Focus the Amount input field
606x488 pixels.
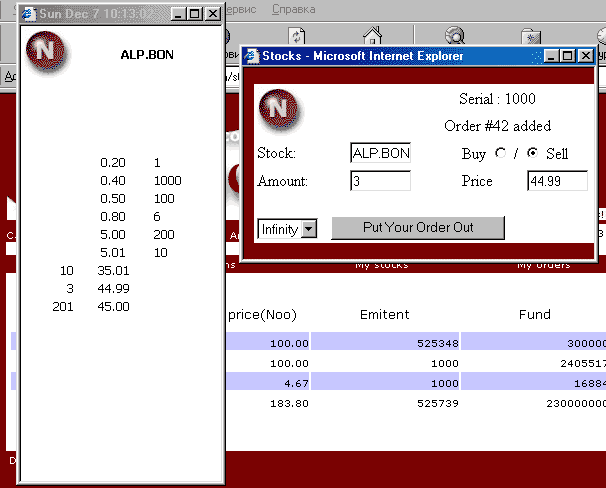(380, 180)
